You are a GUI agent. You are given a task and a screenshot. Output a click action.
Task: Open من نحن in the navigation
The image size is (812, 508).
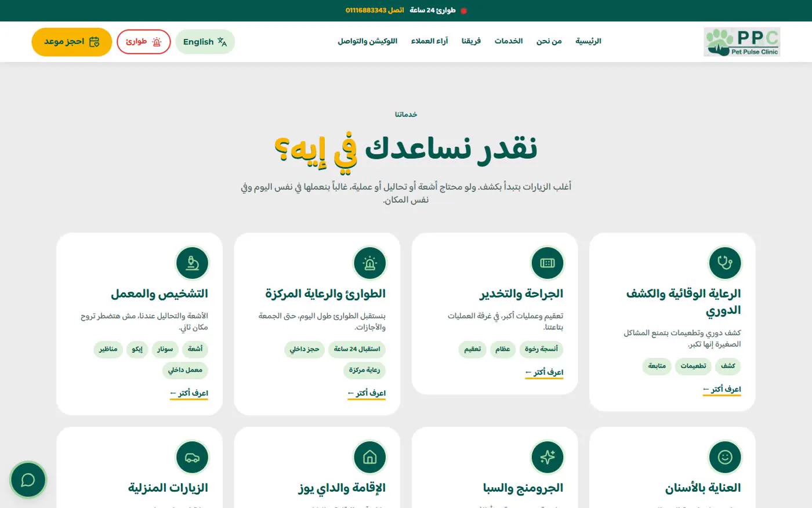point(549,41)
